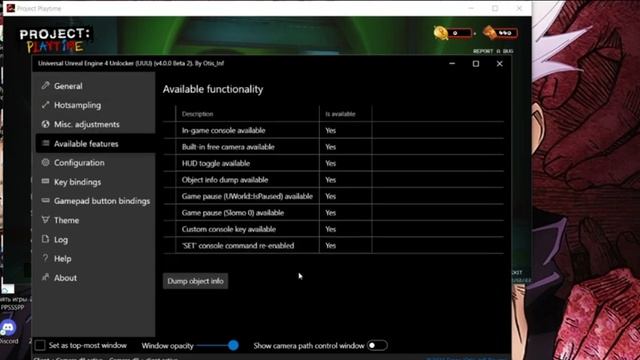Select 'Game pause (Slomo 0) available' row

click(x=333, y=212)
